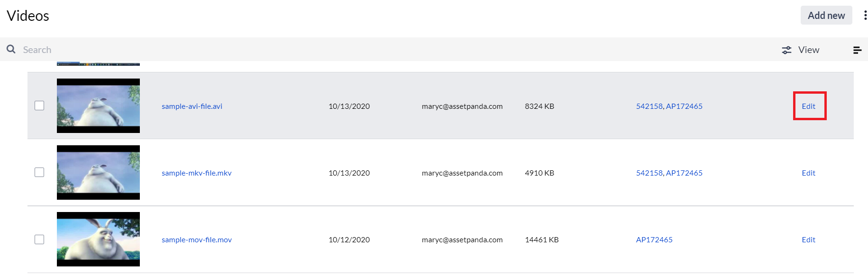Click Add new button
The image size is (868, 274).
point(826,15)
